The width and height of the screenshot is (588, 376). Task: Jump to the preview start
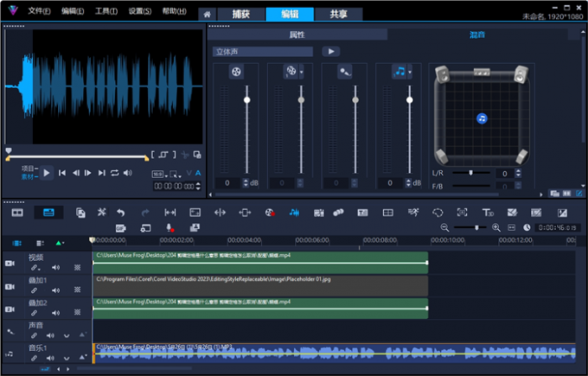tap(62, 173)
